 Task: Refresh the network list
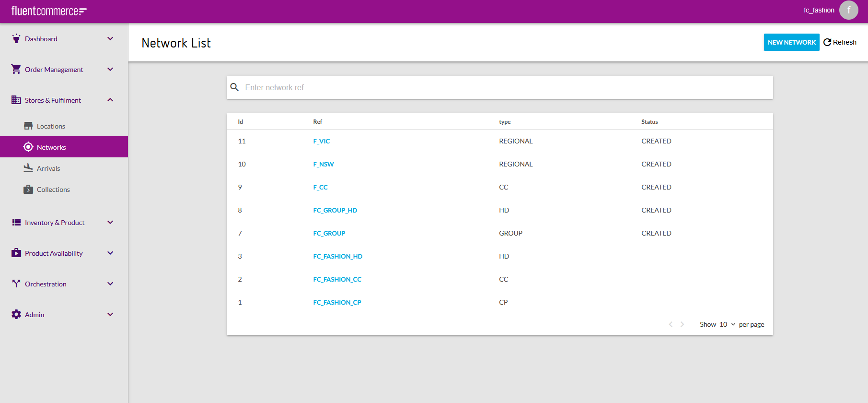pos(840,42)
